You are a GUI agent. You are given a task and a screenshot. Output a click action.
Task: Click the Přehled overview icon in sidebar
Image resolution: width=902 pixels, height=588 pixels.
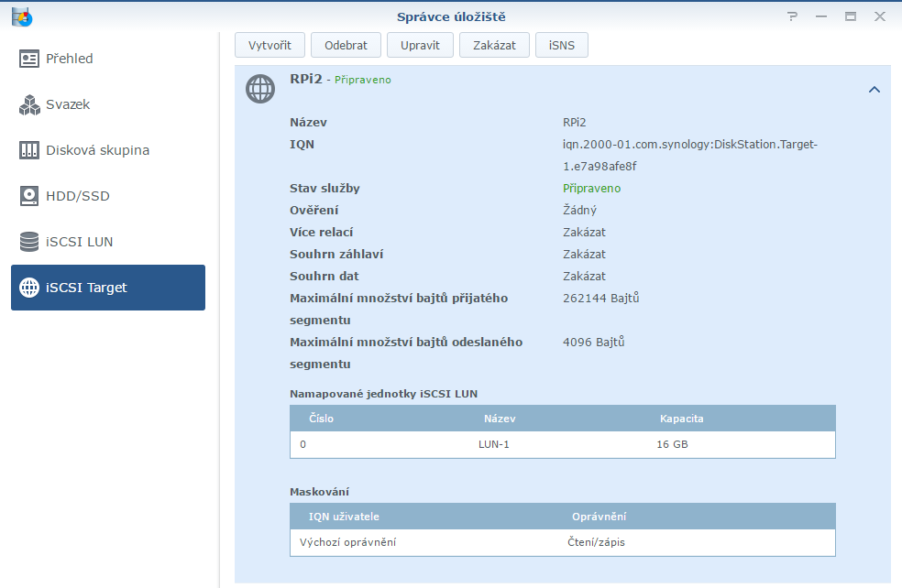[x=29, y=59]
